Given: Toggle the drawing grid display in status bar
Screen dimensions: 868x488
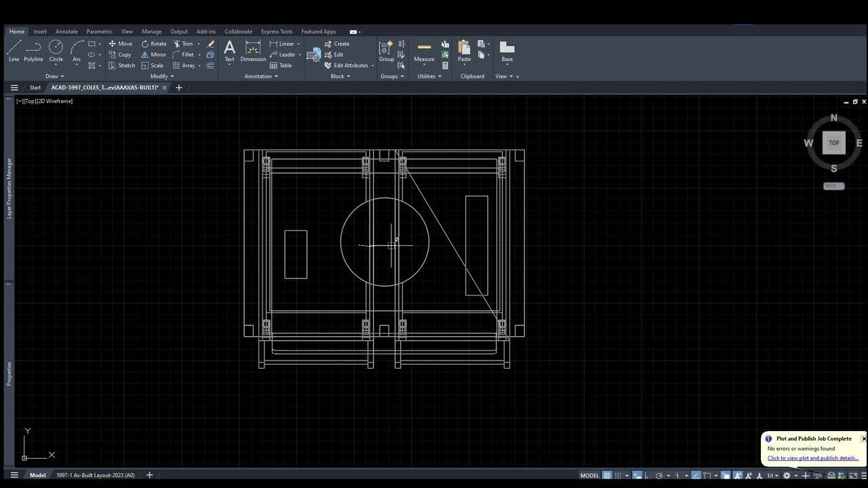Looking at the screenshot, I should [607, 475].
